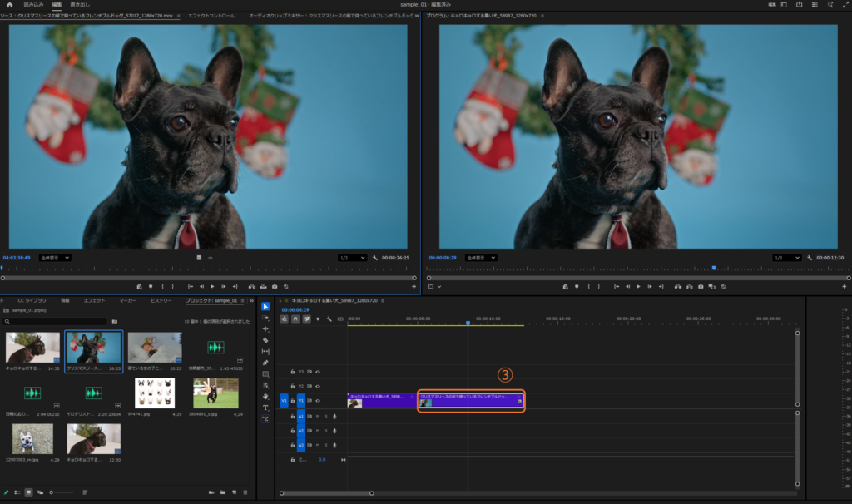Image resolution: width=852 pixels, height=504 pixels.
Task: Select the Hand tool
Action: click(x=265, y=397)
